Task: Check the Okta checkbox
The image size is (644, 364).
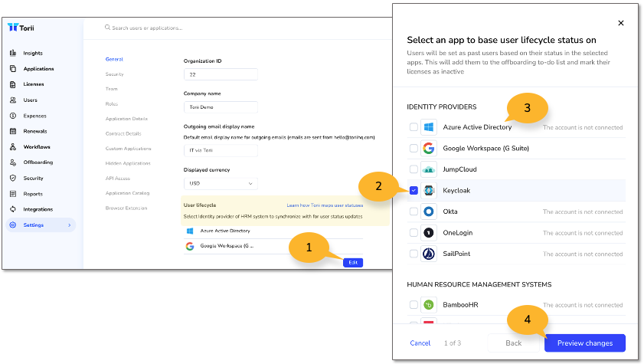Action: point(414,212)
